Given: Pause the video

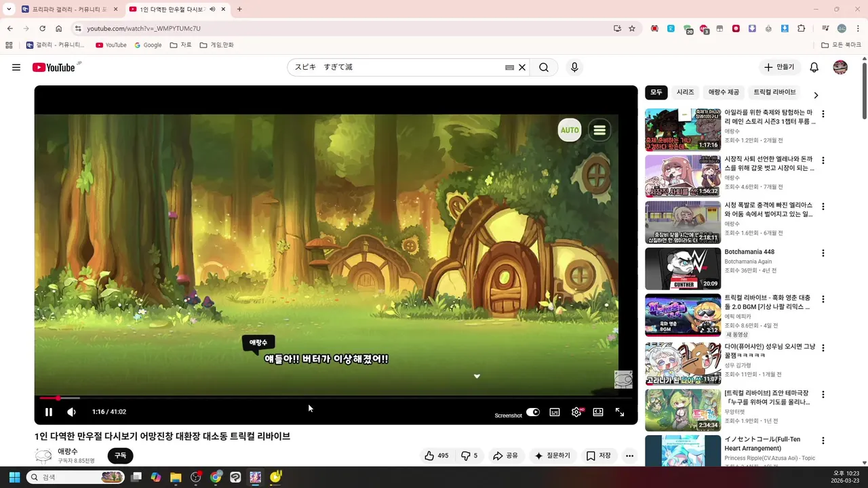Looking at the screenshot, I should [49, 411].
